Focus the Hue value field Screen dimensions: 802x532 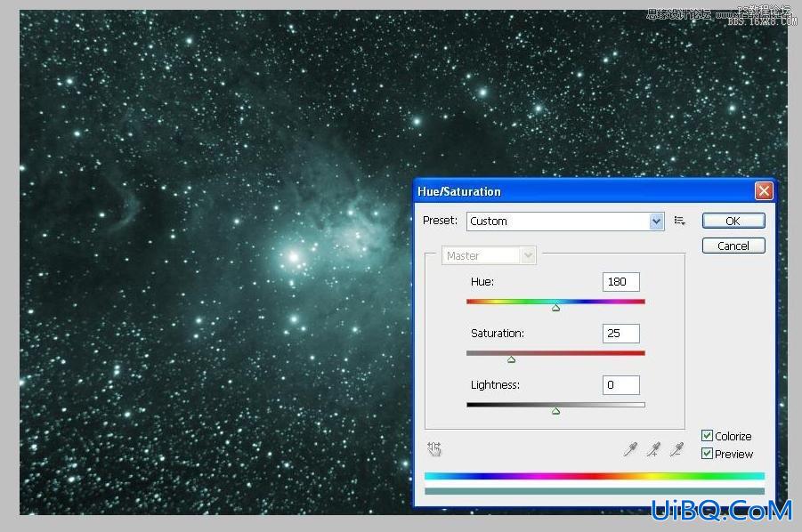621,282
